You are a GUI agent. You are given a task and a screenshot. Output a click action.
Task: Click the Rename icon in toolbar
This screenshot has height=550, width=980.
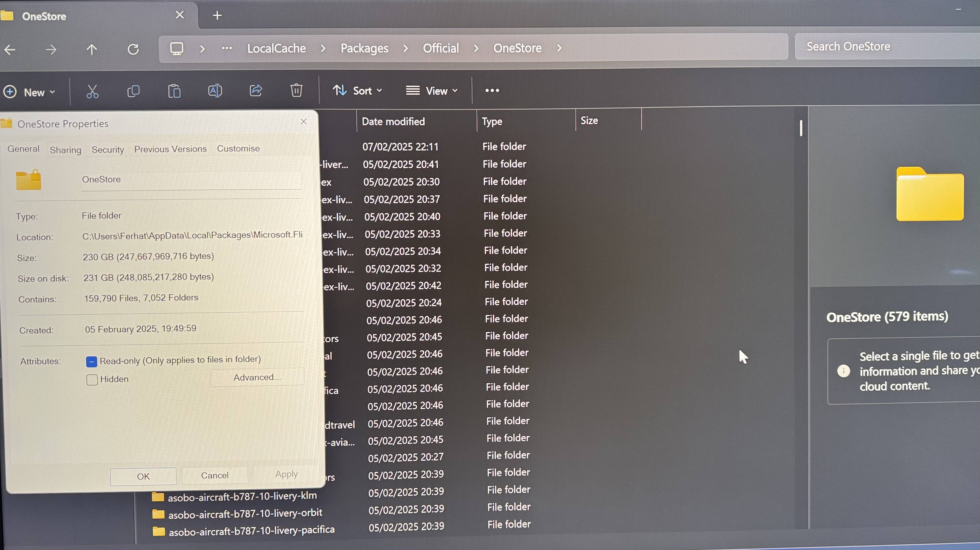coord(215,91)
